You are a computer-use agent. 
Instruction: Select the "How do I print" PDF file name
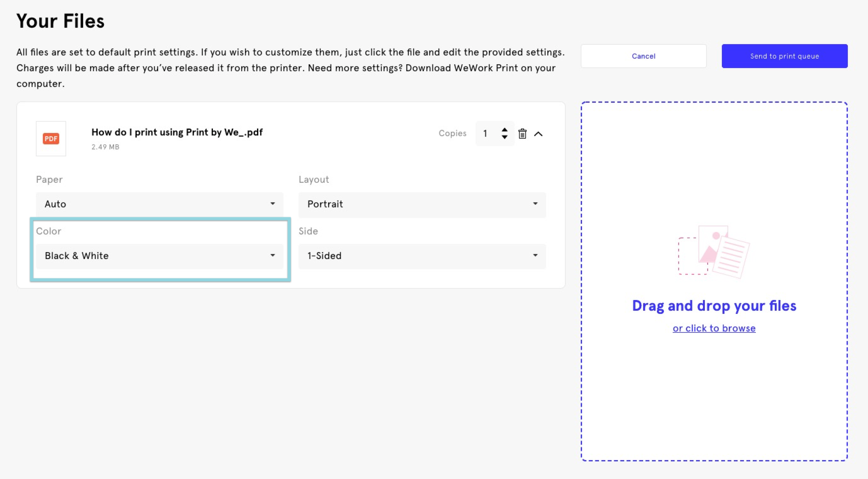coord(177,132)
